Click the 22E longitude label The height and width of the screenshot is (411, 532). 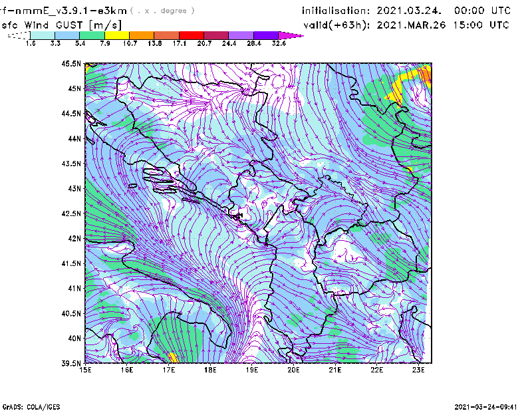tap(376, 370)
